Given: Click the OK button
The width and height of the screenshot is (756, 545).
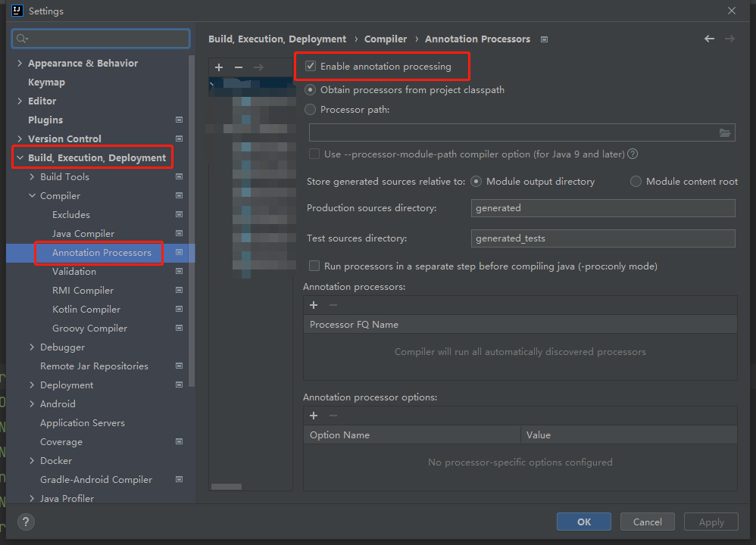Looking at the screenshot, I should pos(583,522).
